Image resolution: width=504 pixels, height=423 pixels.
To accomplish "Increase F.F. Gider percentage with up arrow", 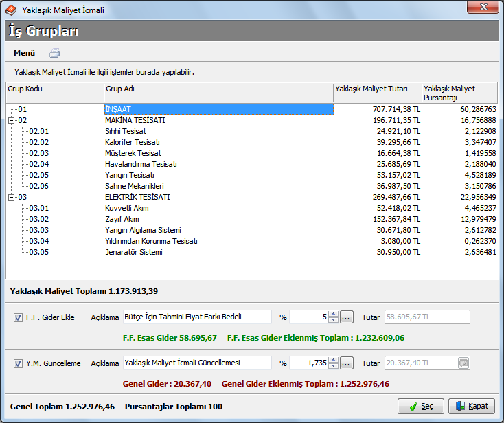I will (333, 314).
